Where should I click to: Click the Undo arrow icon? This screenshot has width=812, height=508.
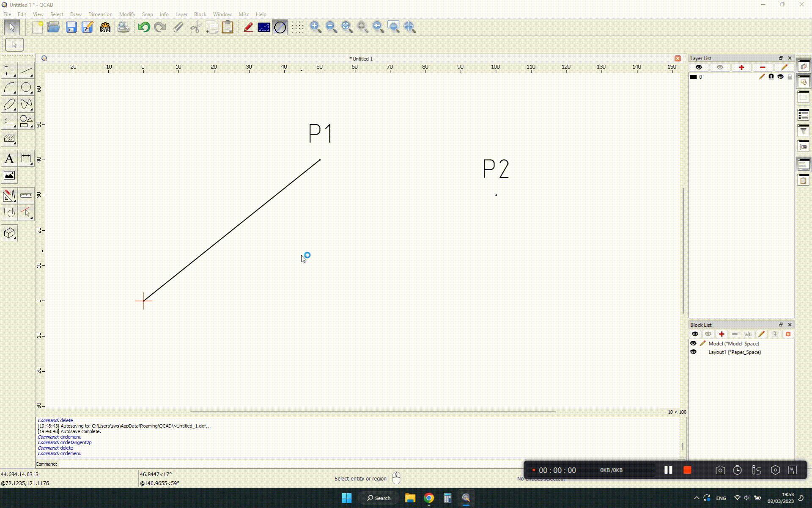coord(144,28)
